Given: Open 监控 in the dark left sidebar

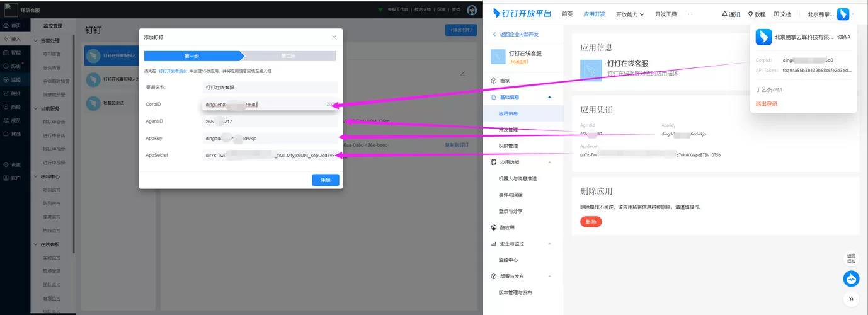Looking at the screenshot, I should tap(13, 79).
